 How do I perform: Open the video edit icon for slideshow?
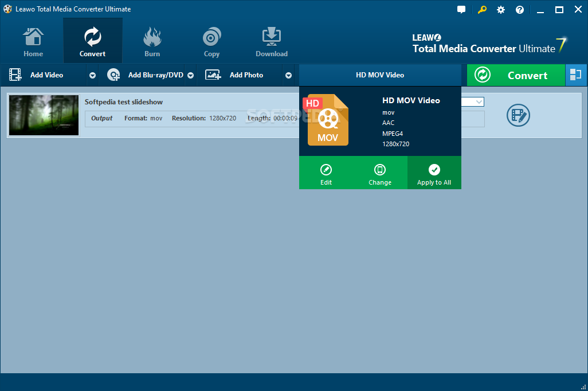(x=518, y=115)
